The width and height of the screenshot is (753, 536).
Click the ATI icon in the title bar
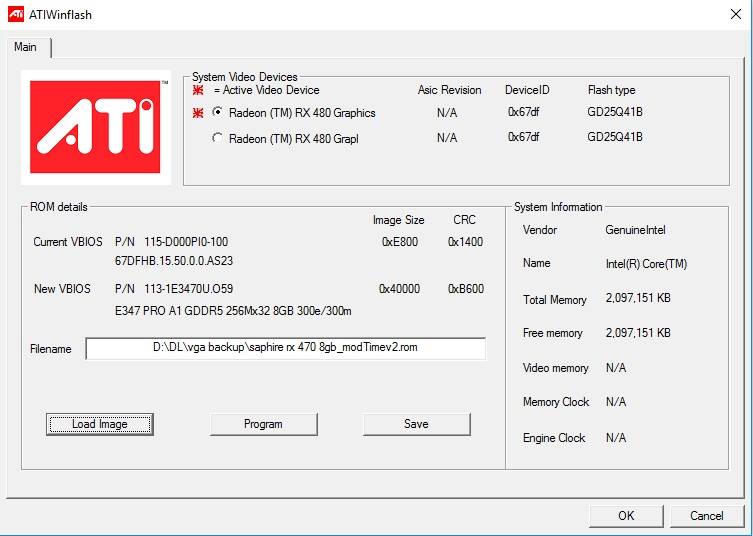click(x=17, y=14)
